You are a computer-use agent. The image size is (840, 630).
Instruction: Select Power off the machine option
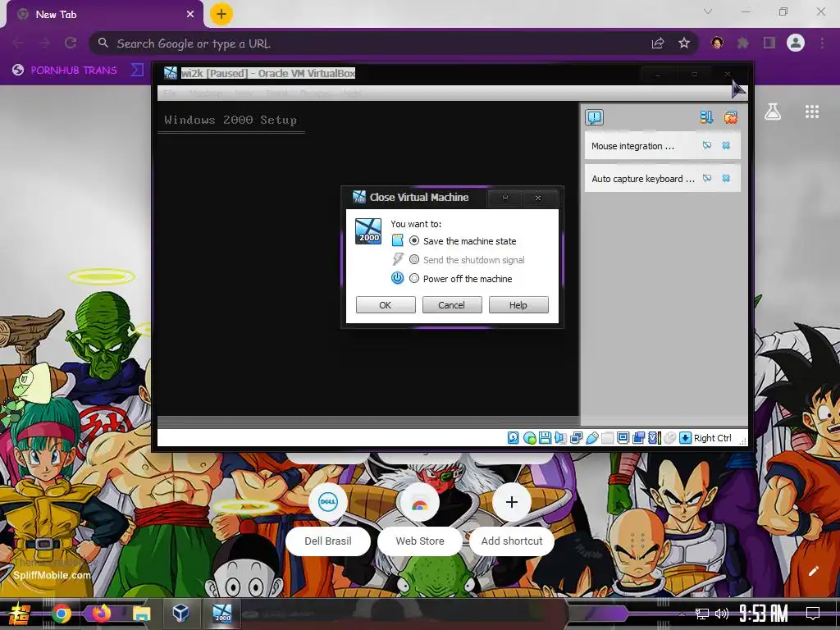point(461,279)
